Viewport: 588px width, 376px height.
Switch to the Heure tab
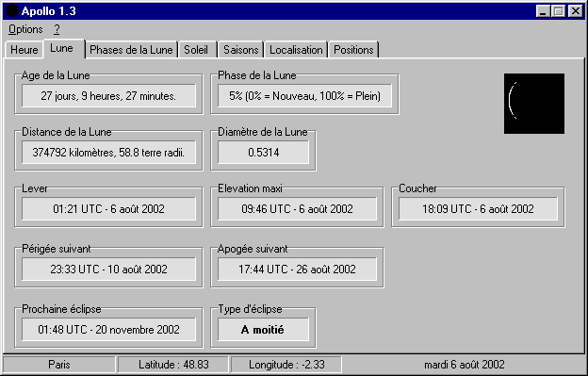(24, 50)
